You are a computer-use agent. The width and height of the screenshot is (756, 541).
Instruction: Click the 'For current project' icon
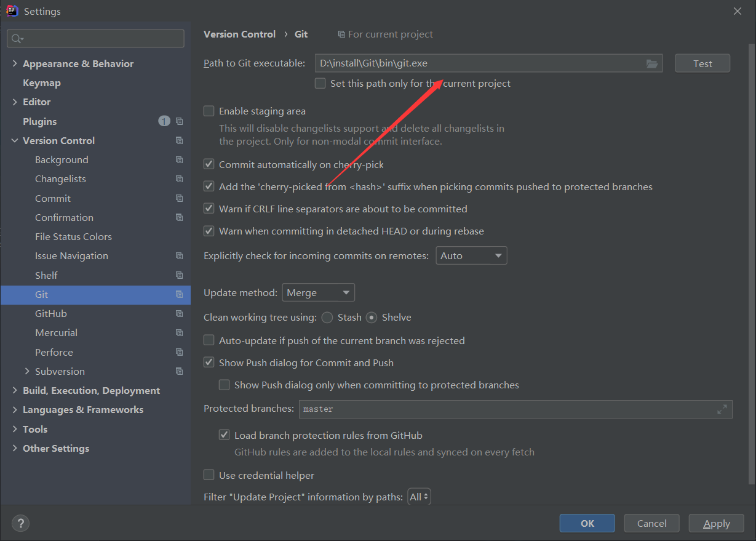click(341, 34)
